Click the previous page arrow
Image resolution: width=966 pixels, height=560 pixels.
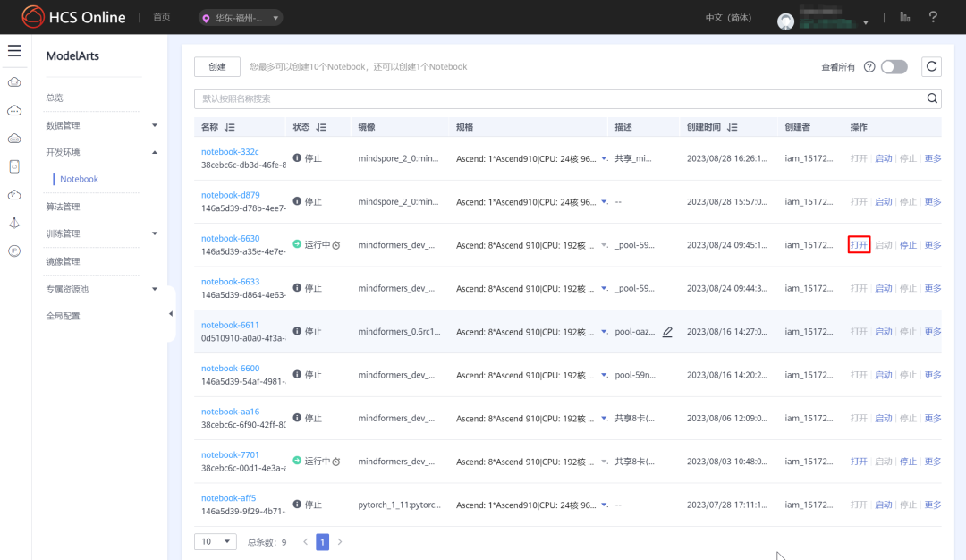(306, 542)
